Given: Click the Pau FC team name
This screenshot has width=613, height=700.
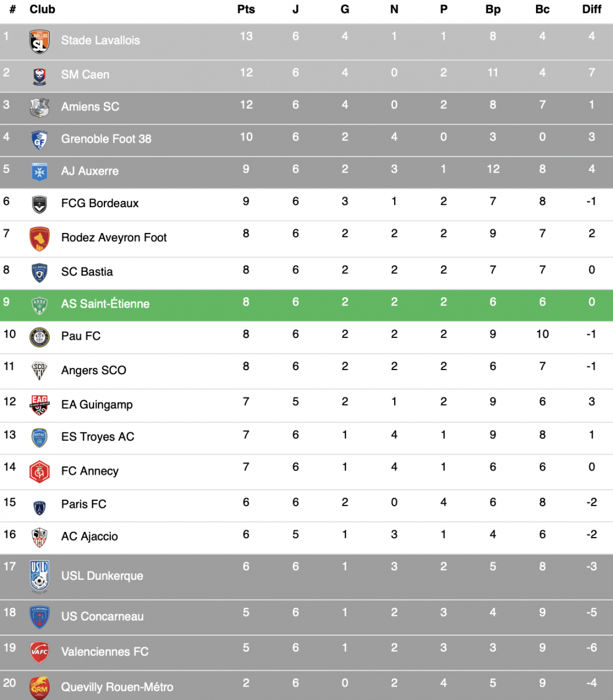Looking at the screenshot, I should click(81, 336).
